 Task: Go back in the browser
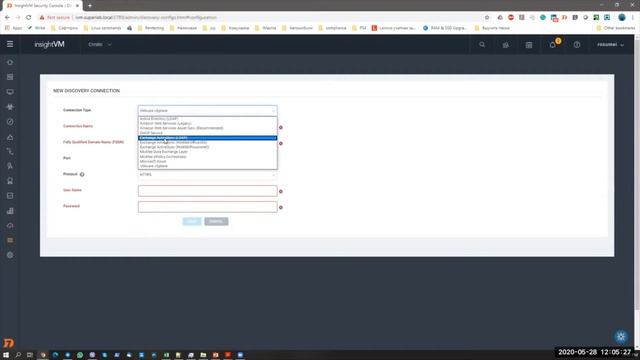pyautogui.click(x=7, y=18)
